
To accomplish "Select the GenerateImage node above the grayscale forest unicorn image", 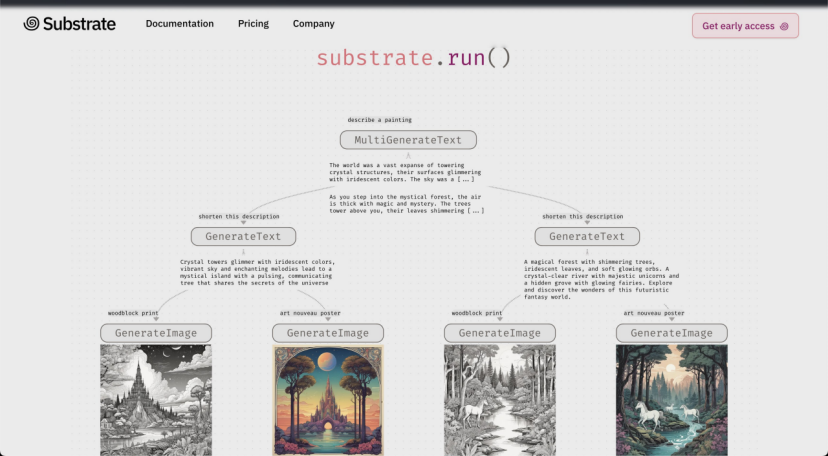I will click(500, 333).
